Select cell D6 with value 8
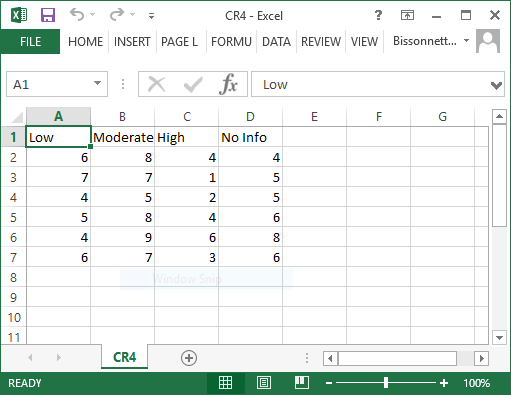The width and height of the screenshot is (511, 395). coord(250,237)
